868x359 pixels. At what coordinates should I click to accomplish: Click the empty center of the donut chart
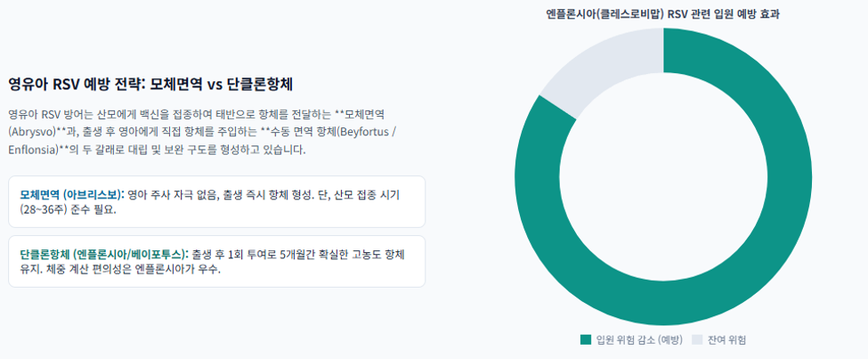(663, 176)
